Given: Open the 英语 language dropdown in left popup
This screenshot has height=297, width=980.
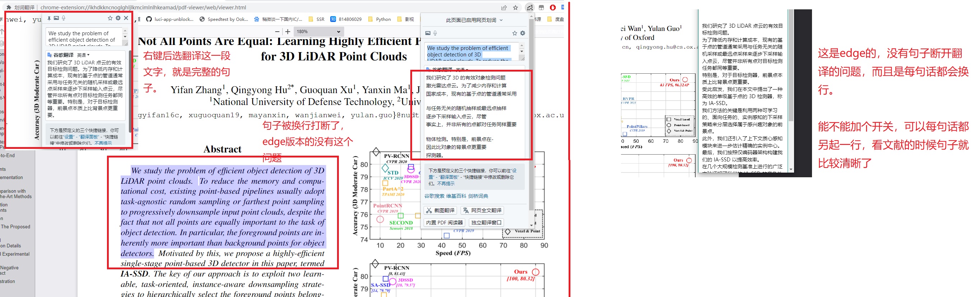Looking at the screenshot, I should click(x=83, y=55).
